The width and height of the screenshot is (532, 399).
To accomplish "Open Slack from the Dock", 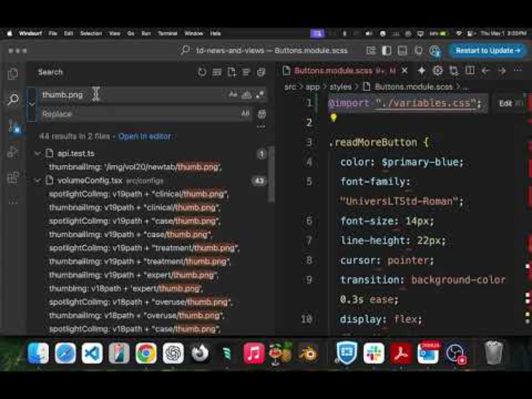I will [373, 353].
